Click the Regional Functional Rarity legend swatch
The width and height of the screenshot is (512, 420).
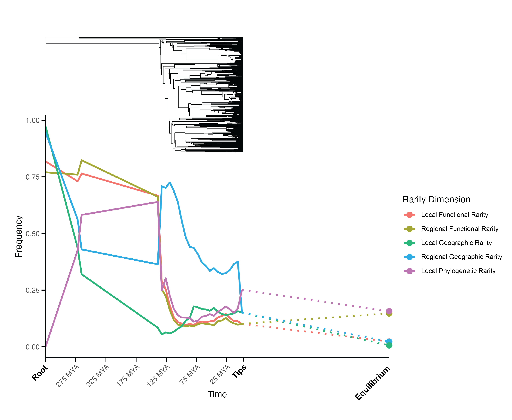click(409, 229)
